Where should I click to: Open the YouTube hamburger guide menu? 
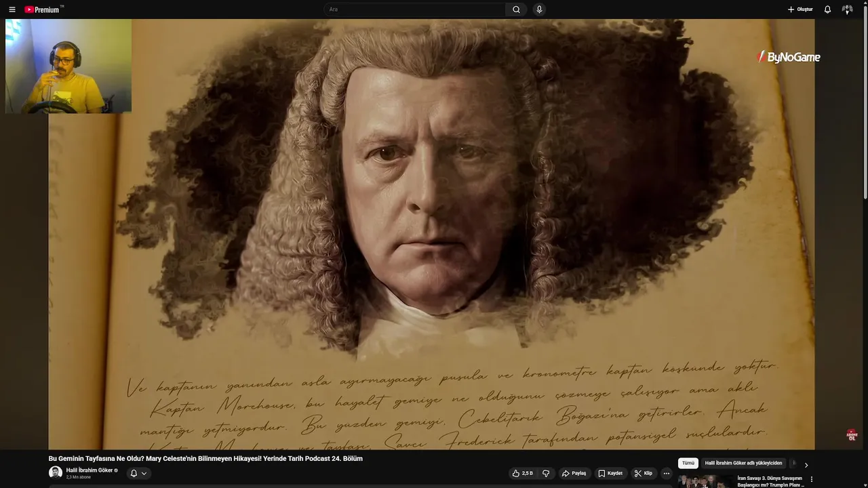[x=12, y=9]
